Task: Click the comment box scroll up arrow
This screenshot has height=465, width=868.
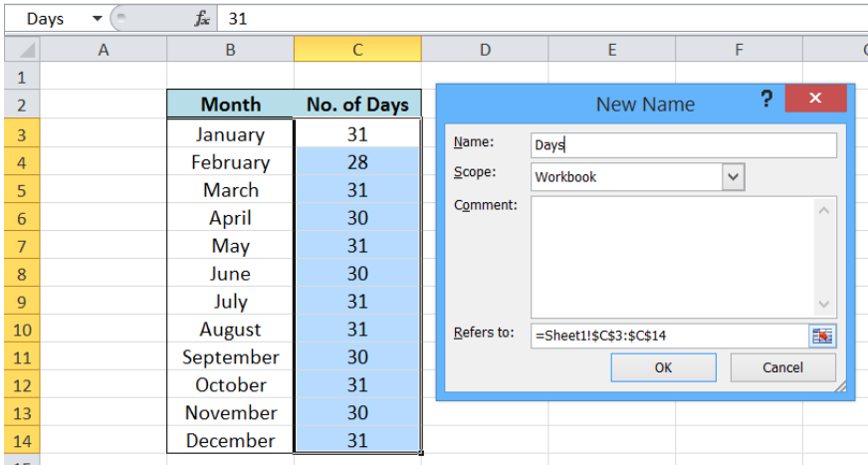Action: pyautogui.click(x=824, y=210)
